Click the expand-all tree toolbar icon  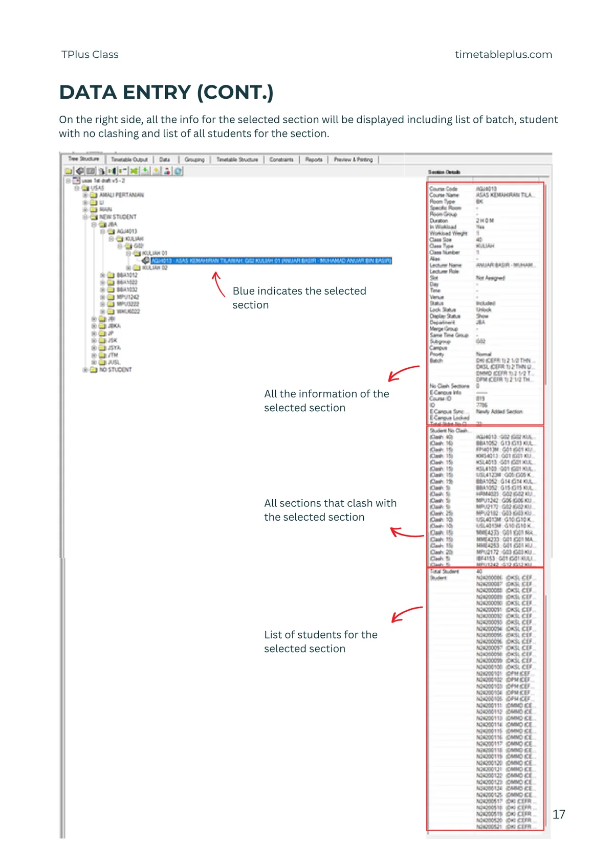pyautogui.click(x=112, y=171)
